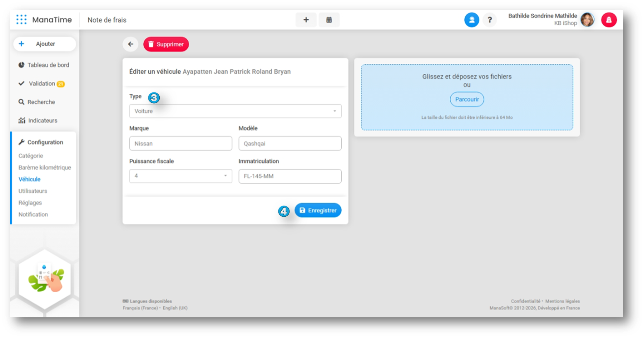This screenshot has height=338, width=644.
Task: Click the Ajouter button in sidebar
Action: (x=45, y=44)
